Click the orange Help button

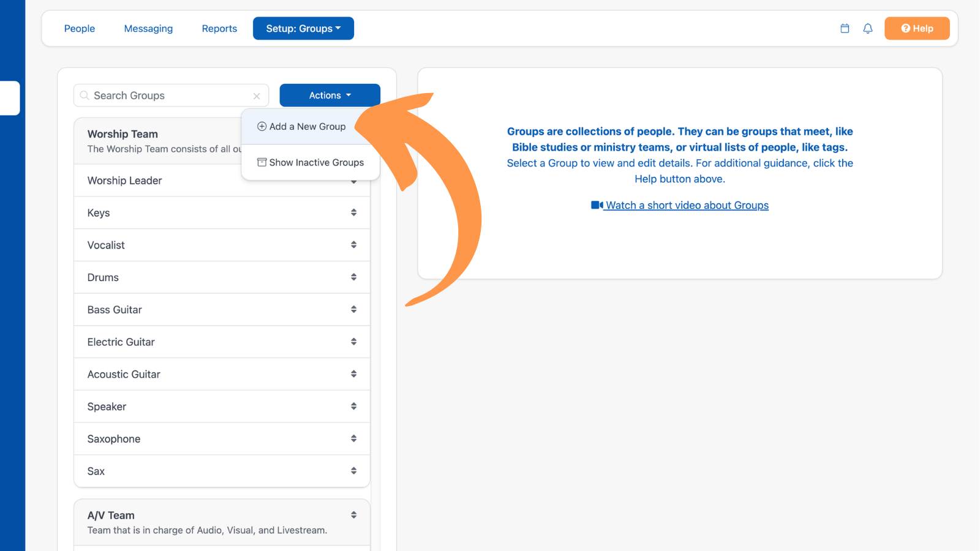coord(917,28)
